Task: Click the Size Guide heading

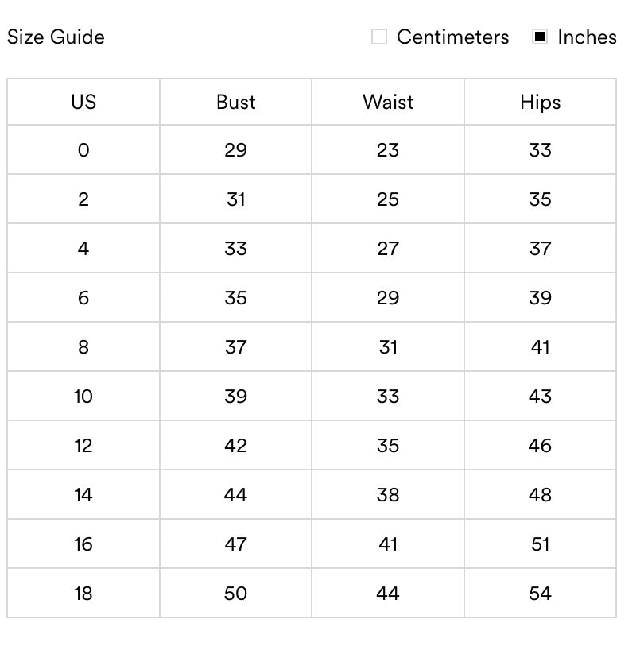Action: (x=56, y=37)
